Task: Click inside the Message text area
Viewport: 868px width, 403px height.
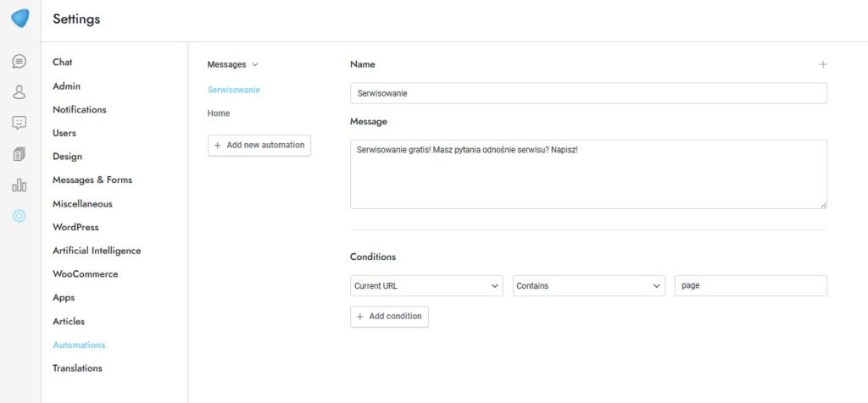Action: 588,174
